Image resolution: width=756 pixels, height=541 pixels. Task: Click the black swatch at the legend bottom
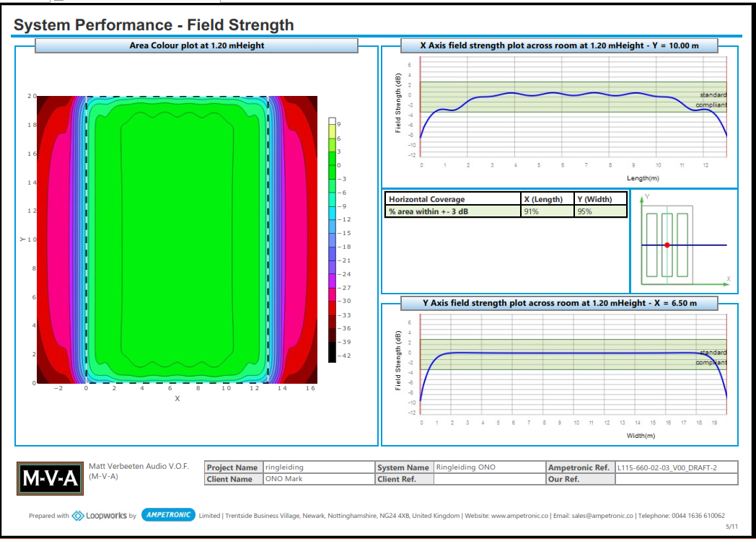332,353
